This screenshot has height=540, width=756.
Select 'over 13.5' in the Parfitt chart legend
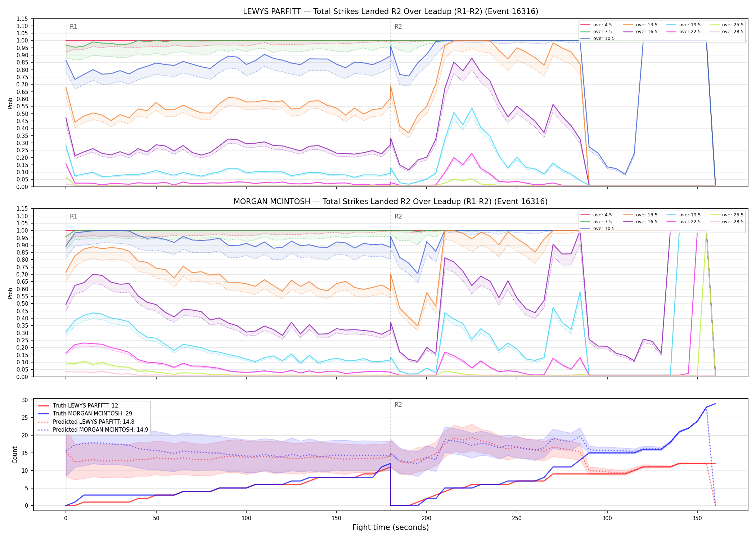coord(640,25)
